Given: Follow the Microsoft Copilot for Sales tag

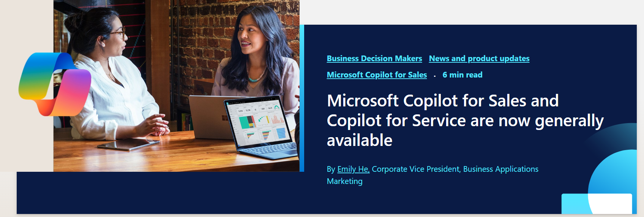Looking at the screenshot, I should point(377,75).
